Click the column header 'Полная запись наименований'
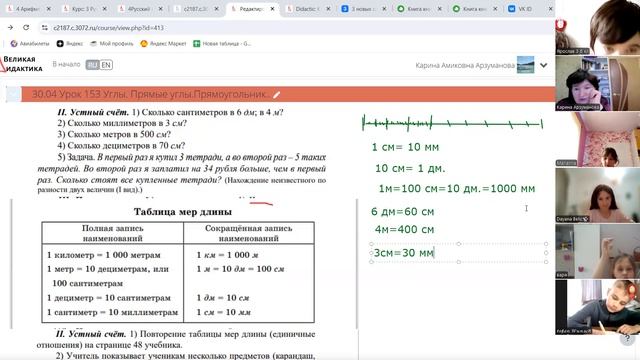 113,233
